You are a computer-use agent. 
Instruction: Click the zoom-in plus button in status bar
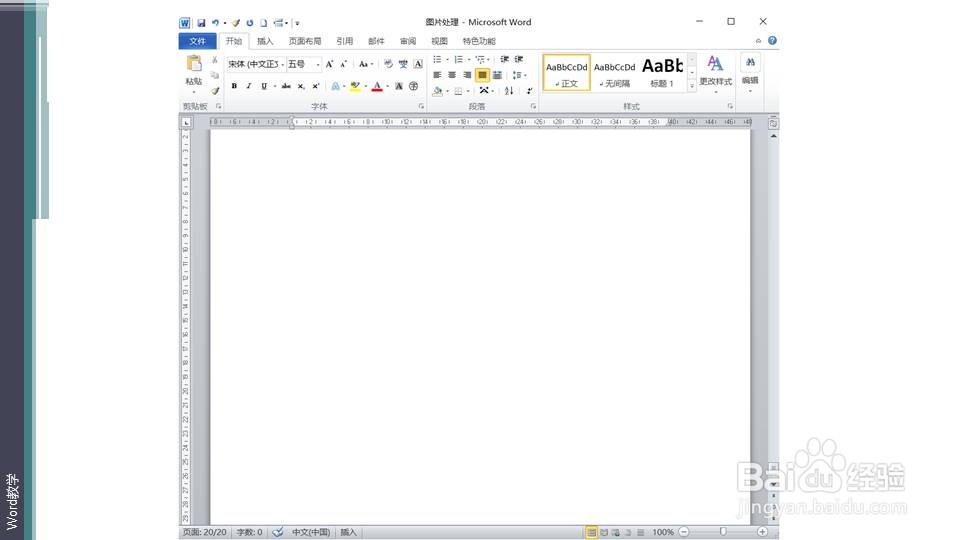coord(762,532)
